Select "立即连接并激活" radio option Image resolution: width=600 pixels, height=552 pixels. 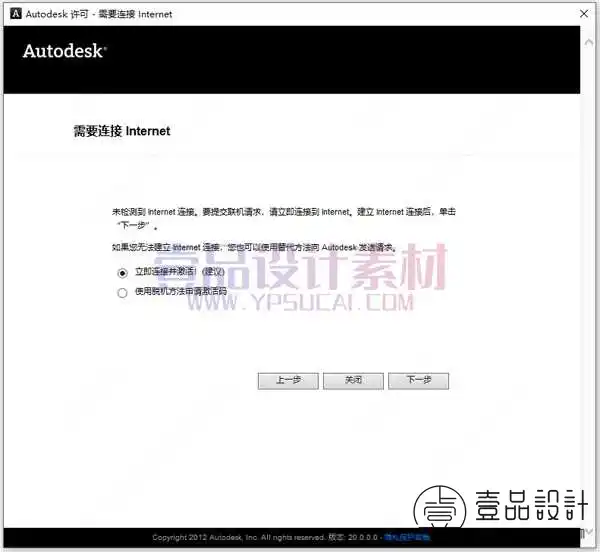tap(122, 273)
